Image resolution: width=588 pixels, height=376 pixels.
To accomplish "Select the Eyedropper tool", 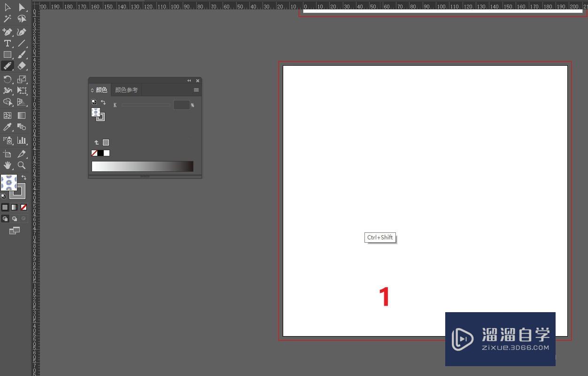I will coord(8,127).
